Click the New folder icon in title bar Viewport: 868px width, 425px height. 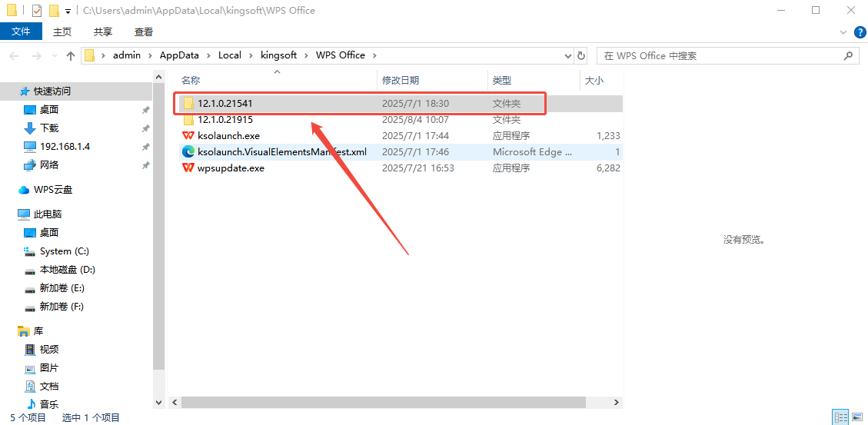(54, 11)
